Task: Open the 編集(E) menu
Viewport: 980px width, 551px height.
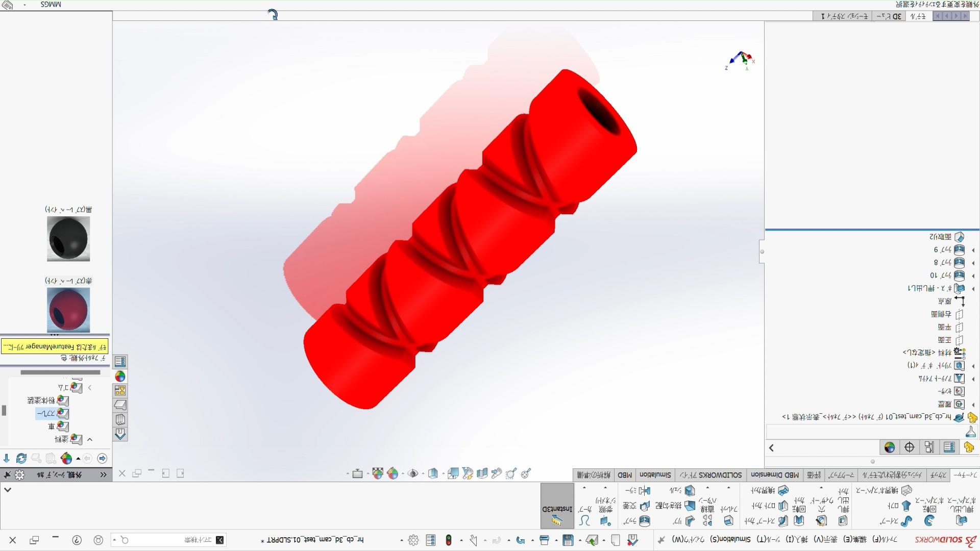Action: click(855, 539)
